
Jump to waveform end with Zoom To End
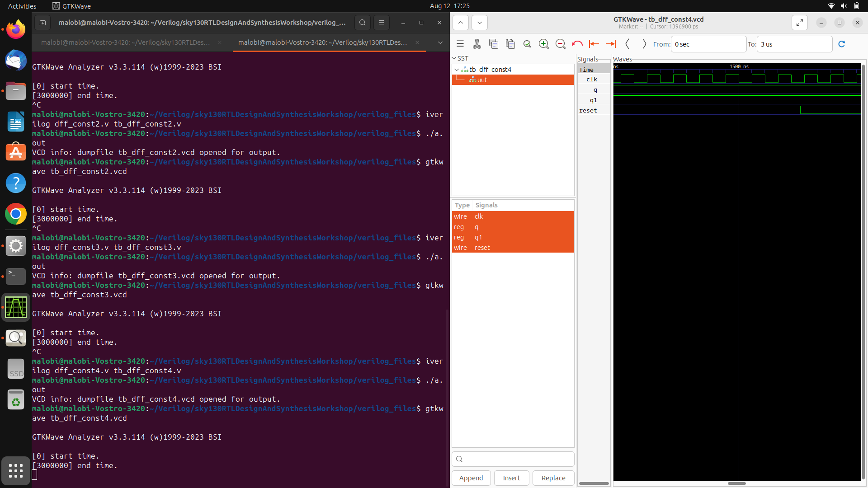click(x=611, y=44)
